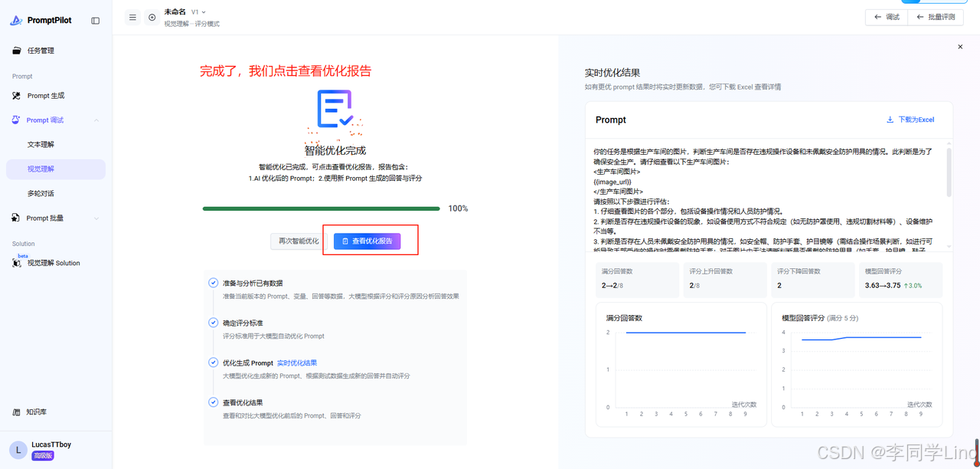Click the 评分上升回答数 stat card

[724, 280]
